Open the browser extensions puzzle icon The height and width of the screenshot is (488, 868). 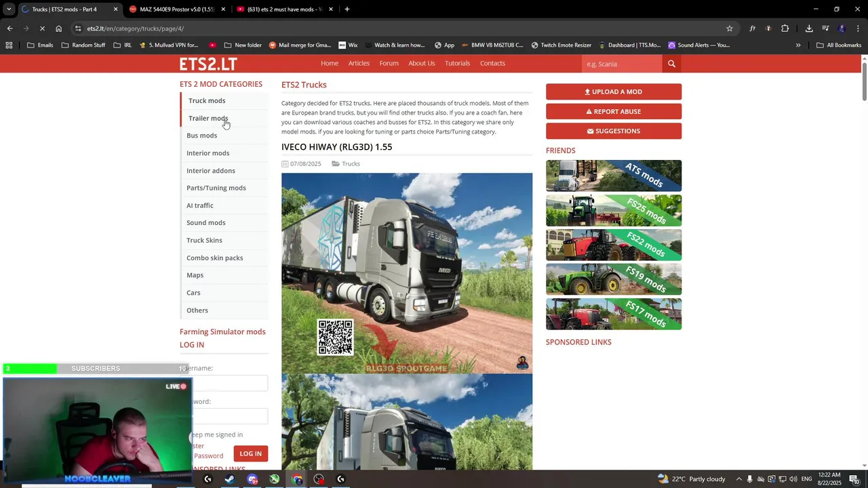(x=785, y=28)
